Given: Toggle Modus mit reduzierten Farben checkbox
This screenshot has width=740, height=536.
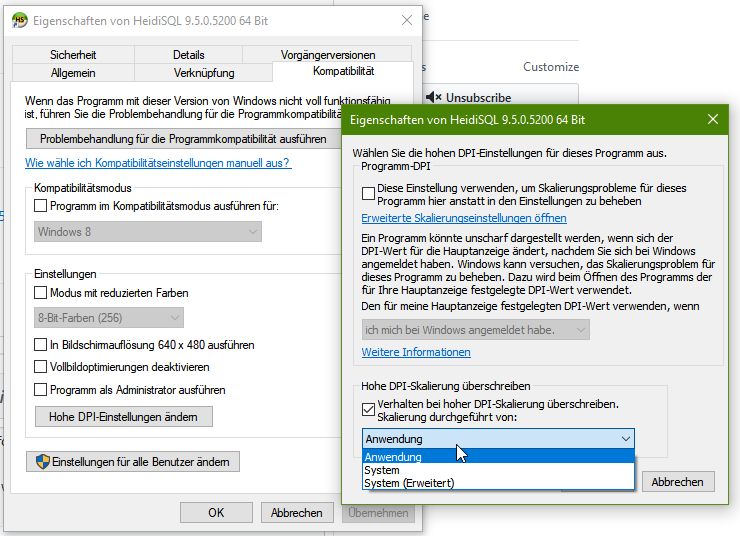Looking at the screenshot, I should [41, 293].
